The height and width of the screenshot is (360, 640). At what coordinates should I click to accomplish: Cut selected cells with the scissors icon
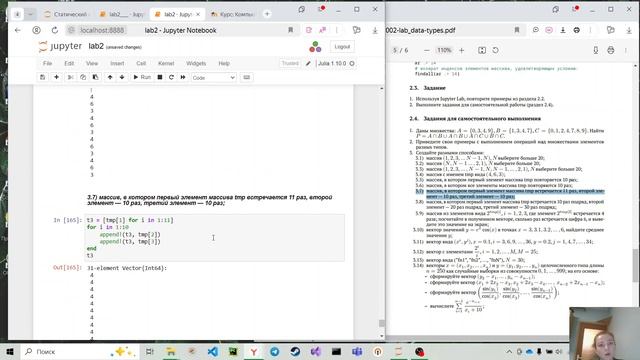pyautogui.click(x=70, y=77)
